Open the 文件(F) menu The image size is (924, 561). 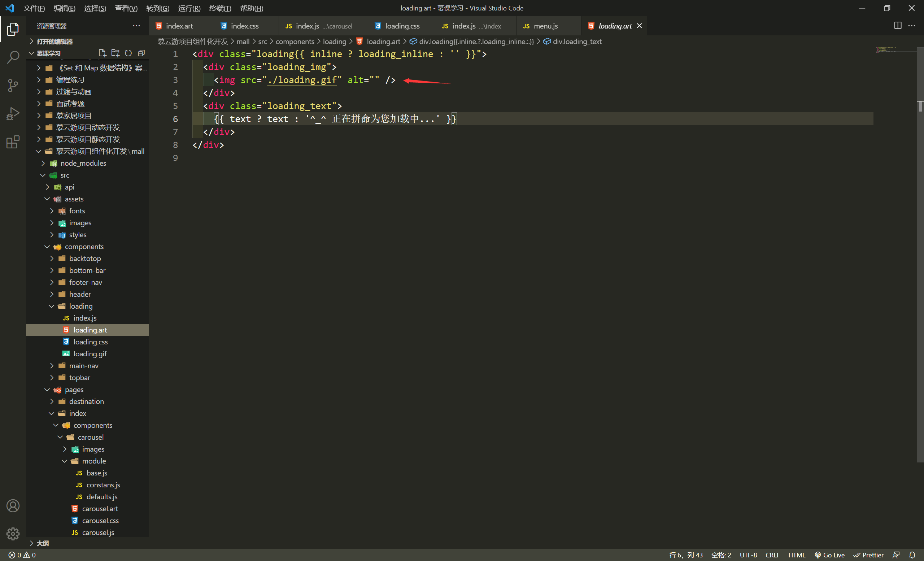click(34, 8)
